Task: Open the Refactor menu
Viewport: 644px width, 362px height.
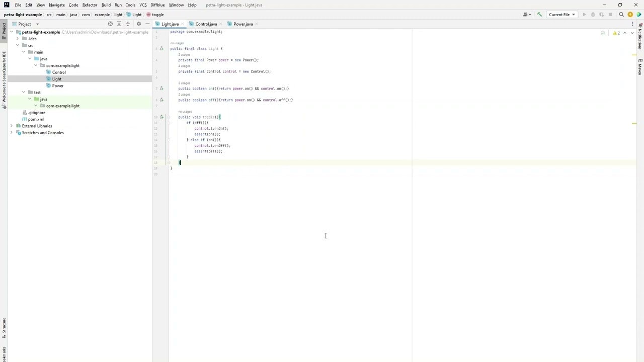Action: 90,5
